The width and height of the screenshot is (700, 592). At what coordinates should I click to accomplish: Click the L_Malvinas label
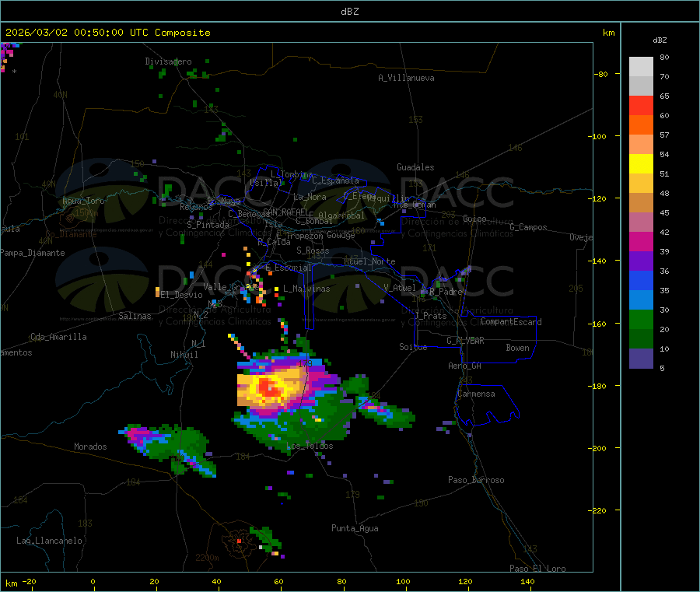point(306,289)
